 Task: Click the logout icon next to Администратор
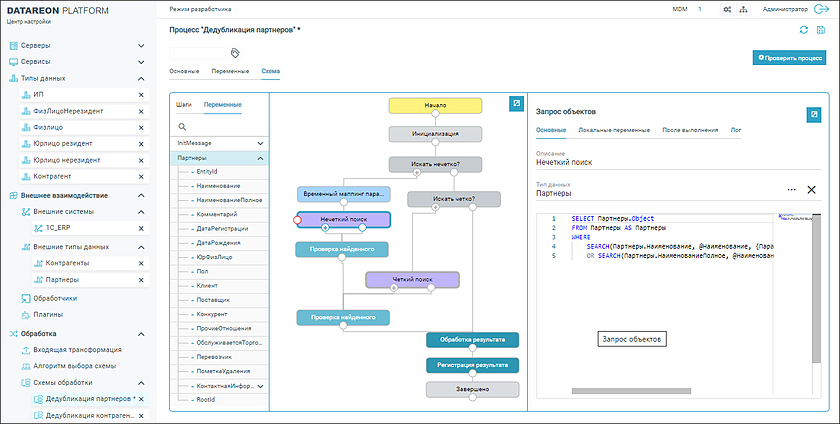click(822, 9)
